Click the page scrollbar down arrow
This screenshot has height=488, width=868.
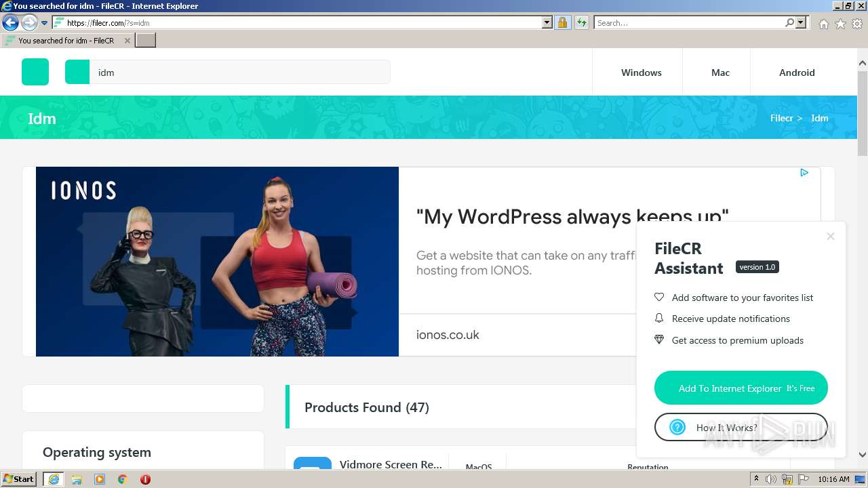(863, 455)
